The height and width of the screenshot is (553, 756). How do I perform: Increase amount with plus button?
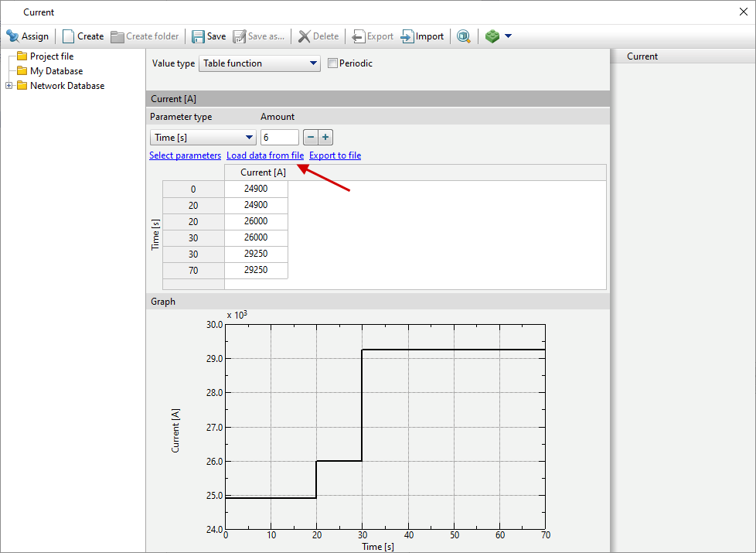click(x=325, y=138)
